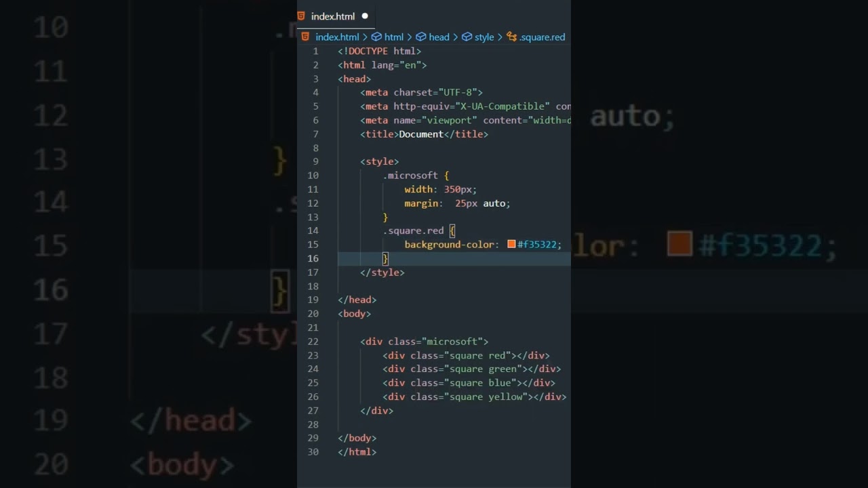Click the meta http-equiv X-UA-Compatible line
Screen dimensions: 868x488
click(465, 106)
